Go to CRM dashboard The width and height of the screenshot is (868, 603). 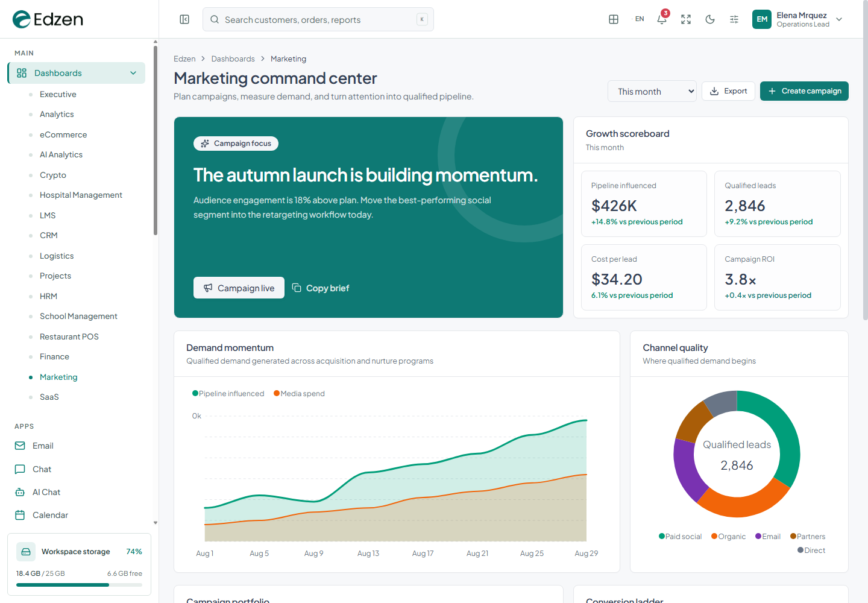tap(49, 235)
